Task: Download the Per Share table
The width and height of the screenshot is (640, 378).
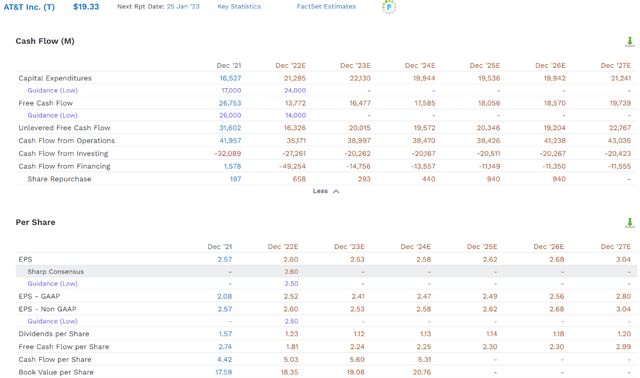Action: pyautogui.click(x=629, y=222)
